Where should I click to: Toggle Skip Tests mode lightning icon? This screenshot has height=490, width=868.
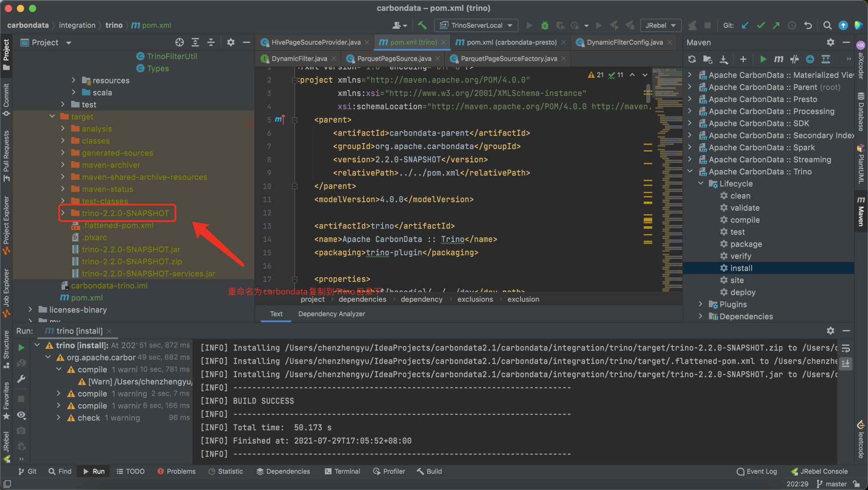[810, 59]
